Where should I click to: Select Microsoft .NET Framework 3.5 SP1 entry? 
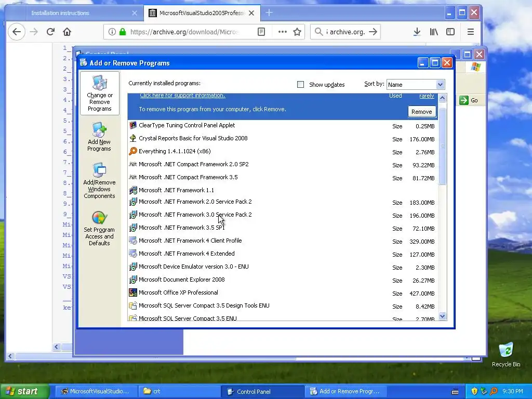(x=283, y=228)
